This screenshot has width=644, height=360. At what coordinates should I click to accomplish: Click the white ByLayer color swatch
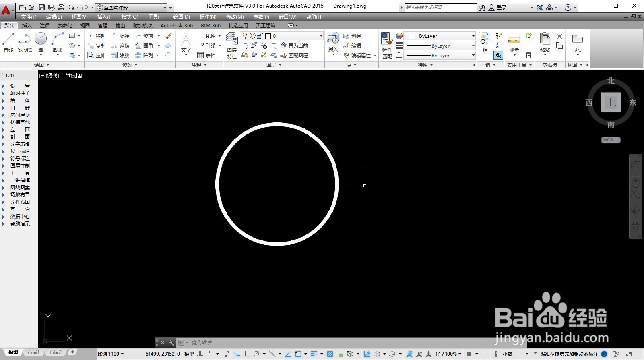[412, 36]
